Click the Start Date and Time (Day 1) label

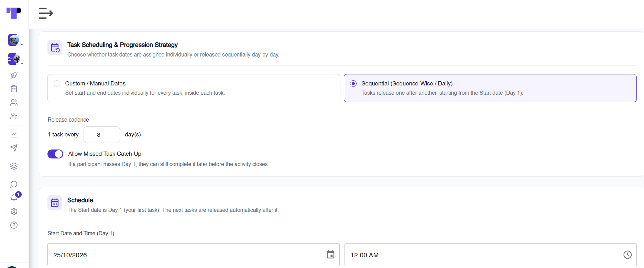pos(81,233)
